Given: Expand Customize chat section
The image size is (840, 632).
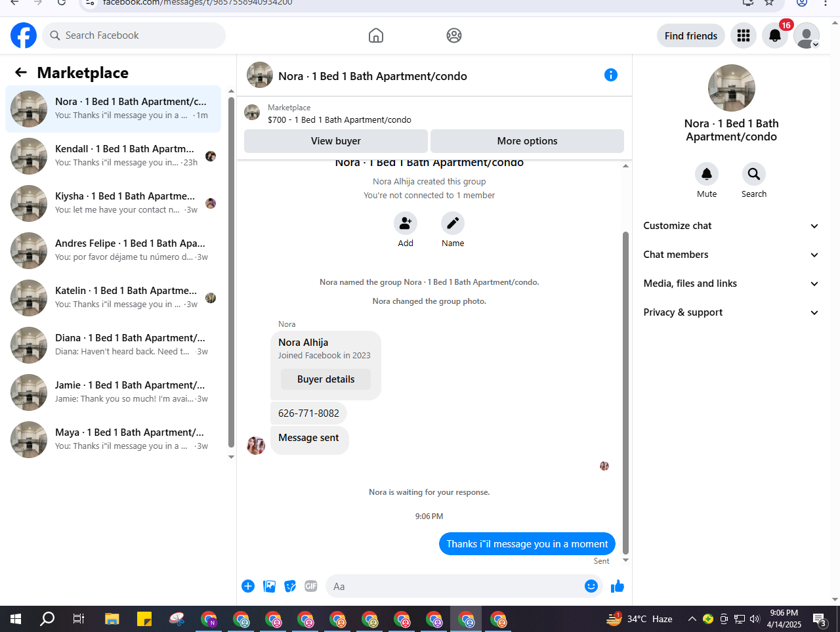Looking at the screenshot, I should click(x=731, y=226).
